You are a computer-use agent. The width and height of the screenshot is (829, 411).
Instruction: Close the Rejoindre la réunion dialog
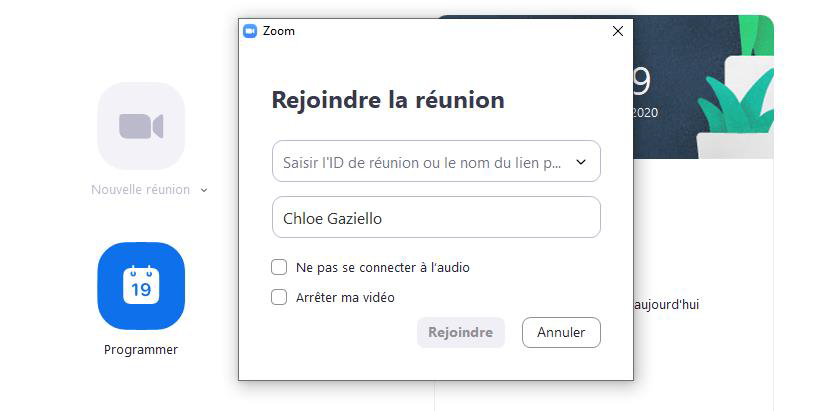pyautogui.click(x=617, y=31)
